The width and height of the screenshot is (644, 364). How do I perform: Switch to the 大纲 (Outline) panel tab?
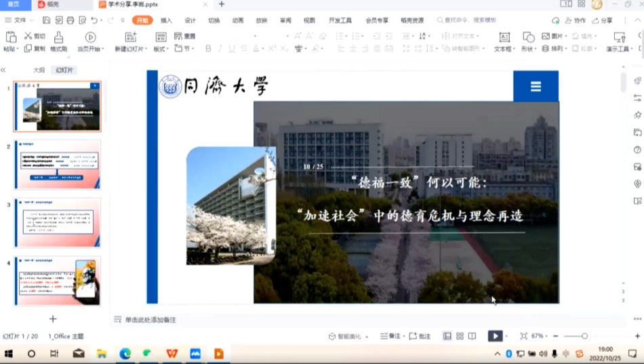39,70
